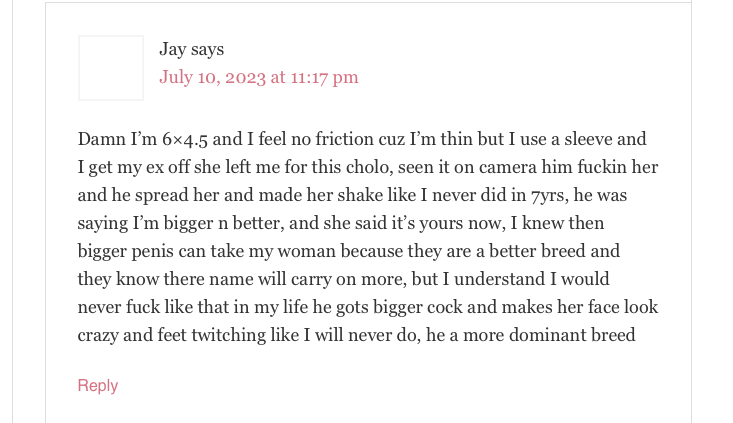Click the word "says" beside the author name
Screen dimensions: 733x423
(x=208, y=50)
